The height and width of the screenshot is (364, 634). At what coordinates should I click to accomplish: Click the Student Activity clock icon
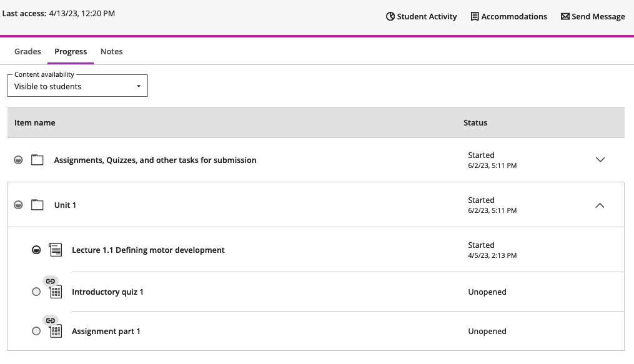[x=390, y=17]
